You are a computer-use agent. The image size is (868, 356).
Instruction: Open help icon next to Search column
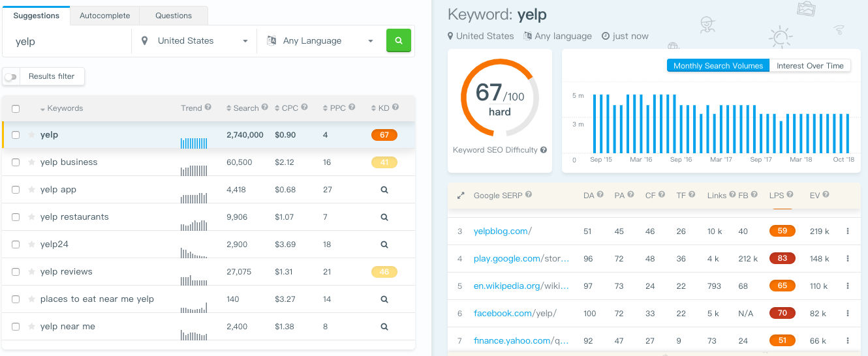coord(265,108)
